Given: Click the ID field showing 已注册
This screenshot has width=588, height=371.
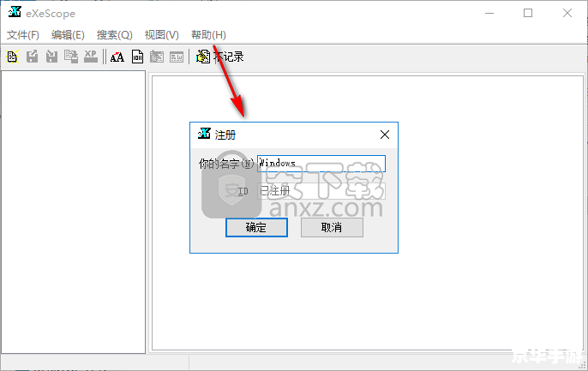Looking at the screenshot, I should click(x=321, y=191).
